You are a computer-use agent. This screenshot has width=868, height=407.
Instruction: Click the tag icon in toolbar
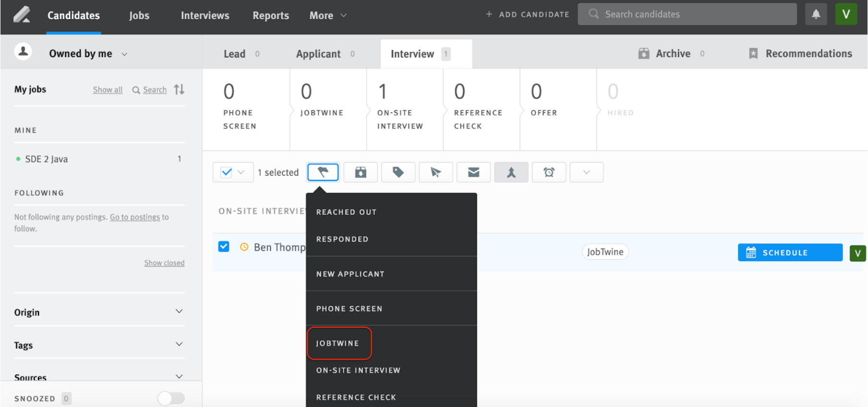398,172
